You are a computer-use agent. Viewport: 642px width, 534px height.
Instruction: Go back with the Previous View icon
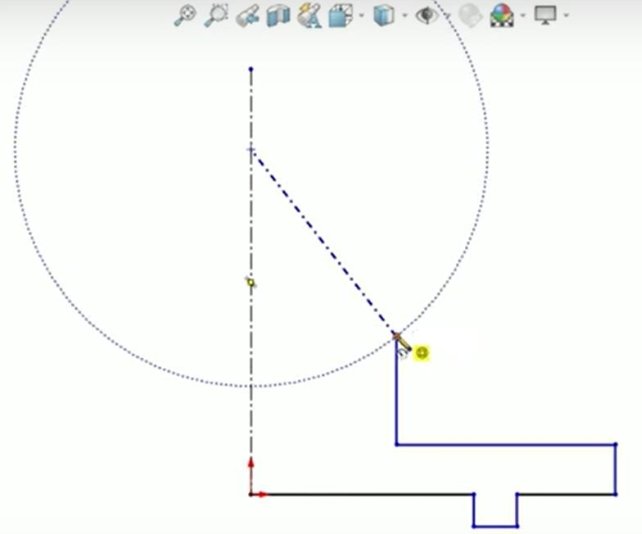[x=247, y=16]
